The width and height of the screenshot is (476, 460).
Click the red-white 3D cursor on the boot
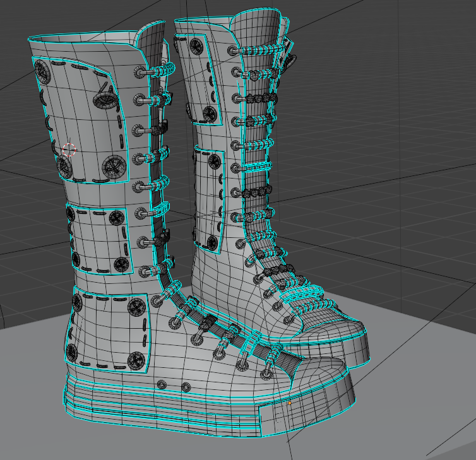pyautogui.click(x=69, y=150)
